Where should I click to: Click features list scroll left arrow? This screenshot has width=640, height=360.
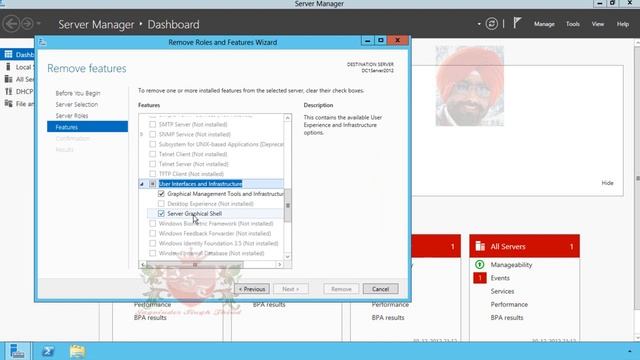tap(142, 264)
